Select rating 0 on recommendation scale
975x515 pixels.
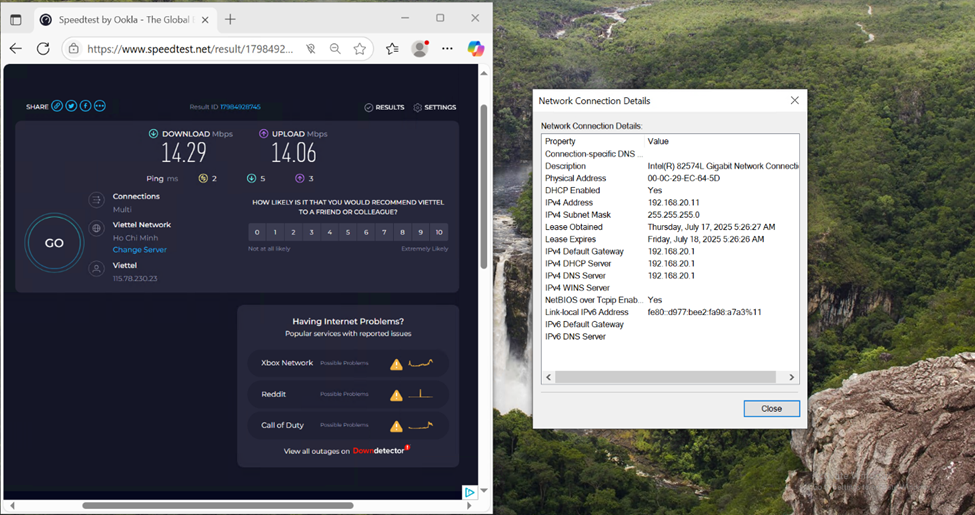(x=257, y=232)
